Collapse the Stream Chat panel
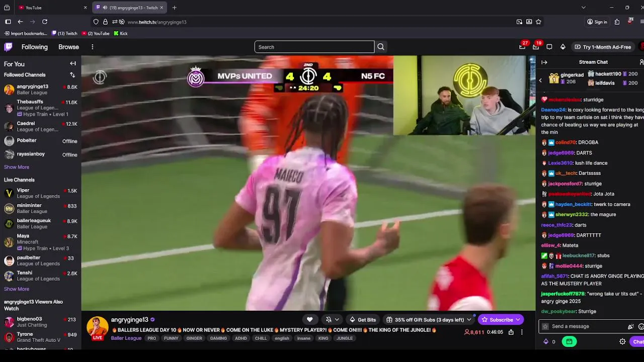 pos(544,62)
